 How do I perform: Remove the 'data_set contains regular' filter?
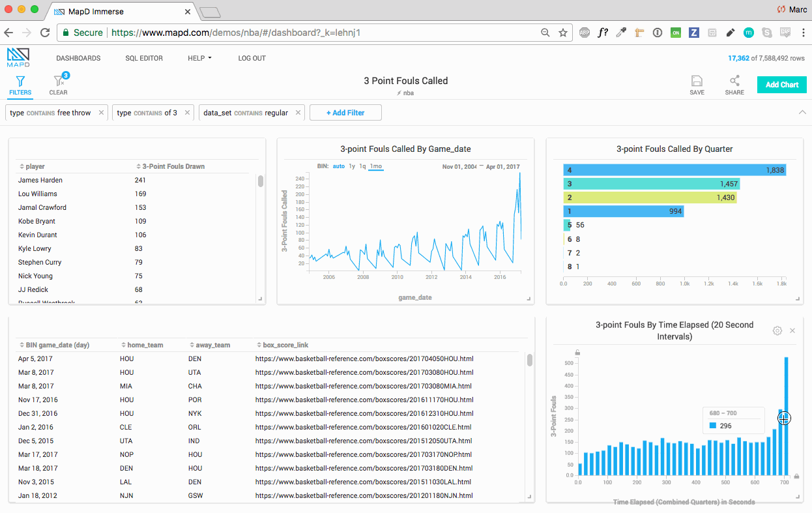[298, 113]
